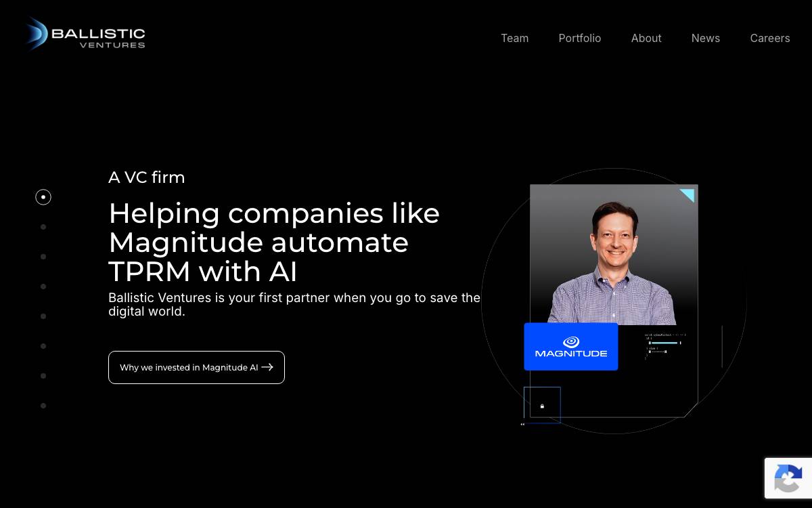812x508 pixels.
Task: Open the Careers page
Action: click(769, 38)
